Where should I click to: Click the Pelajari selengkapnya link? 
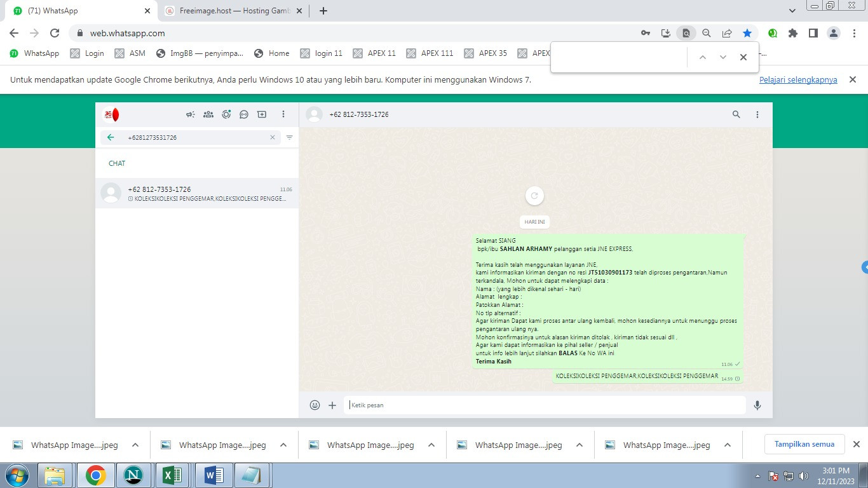coord(798,80)
